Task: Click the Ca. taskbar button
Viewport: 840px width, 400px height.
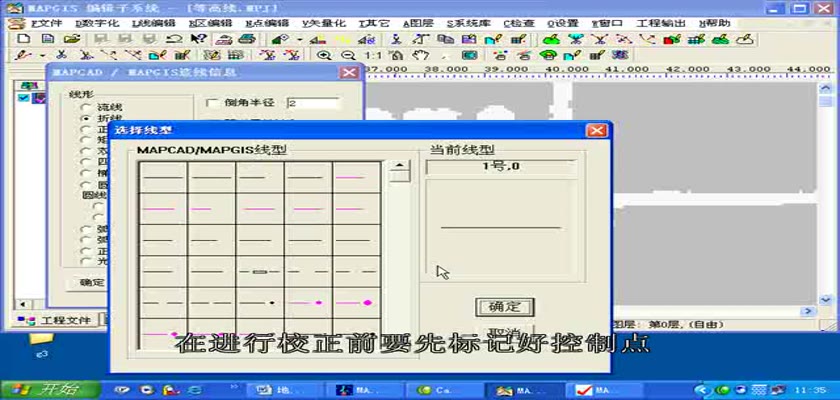Action: pos(442,390)
